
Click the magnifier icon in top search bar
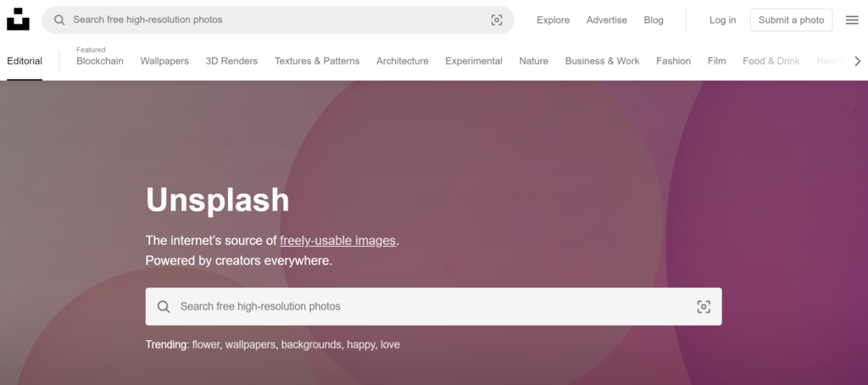pyautogui.click(x=59, y=20)
